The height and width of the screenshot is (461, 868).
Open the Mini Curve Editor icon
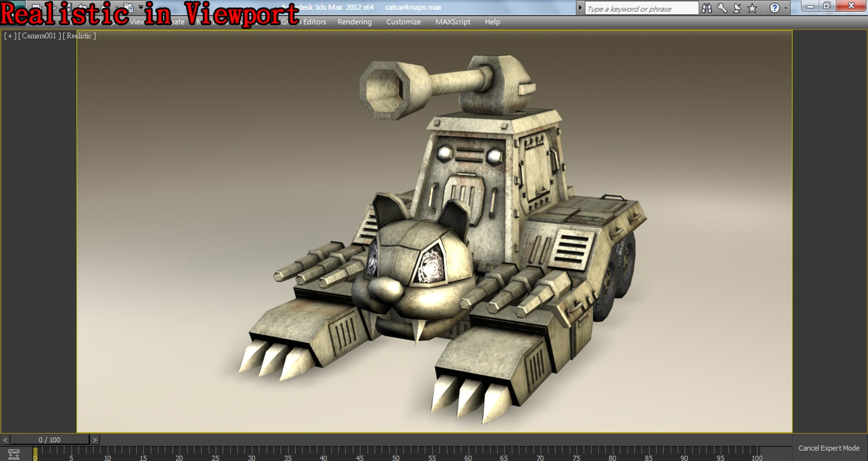tap(14, 454)
